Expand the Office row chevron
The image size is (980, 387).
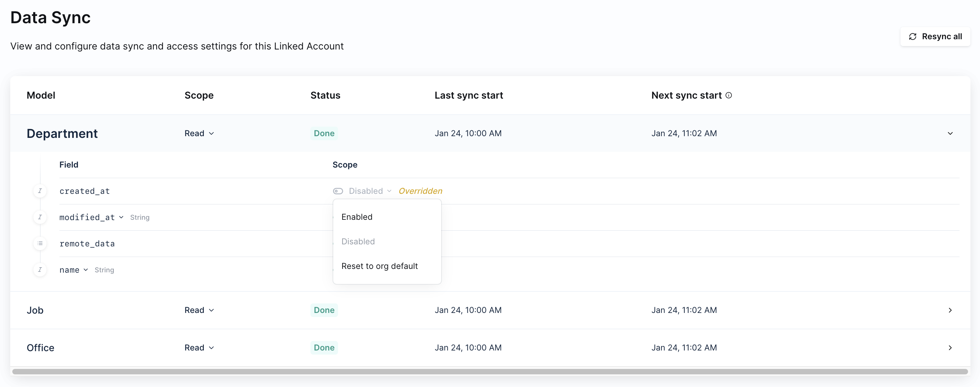tap(950, 347)
